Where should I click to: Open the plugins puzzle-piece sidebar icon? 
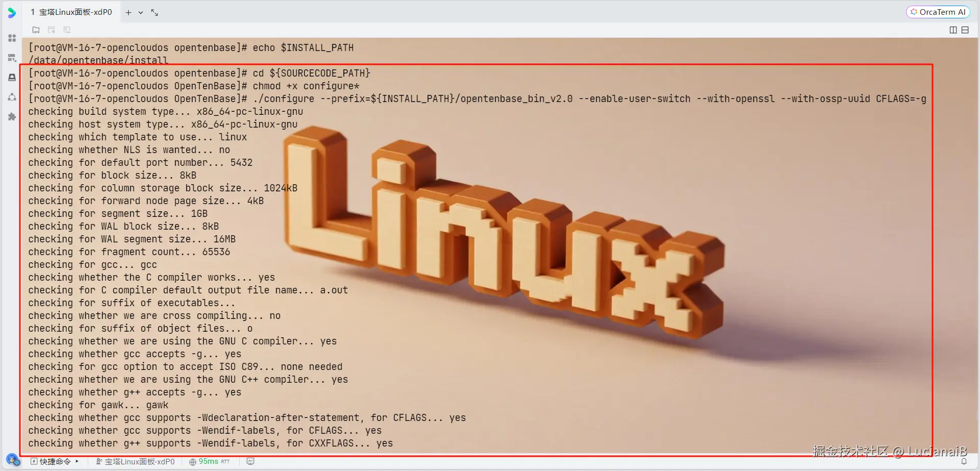point(12,117)
